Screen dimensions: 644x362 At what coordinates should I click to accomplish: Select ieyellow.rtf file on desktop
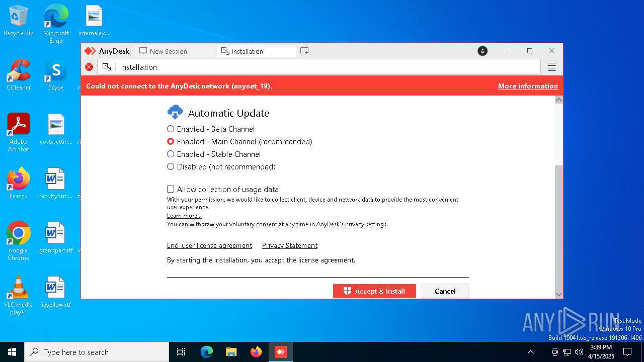[x=56, y=292]
